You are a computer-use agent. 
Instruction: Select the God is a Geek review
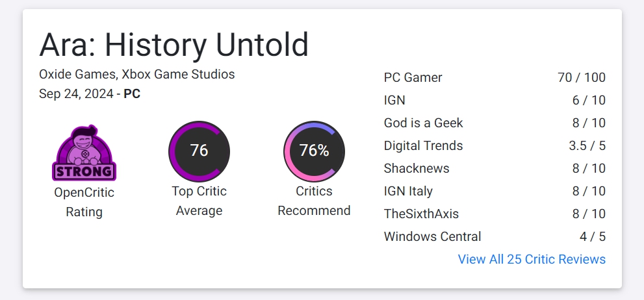pos(495,123)
